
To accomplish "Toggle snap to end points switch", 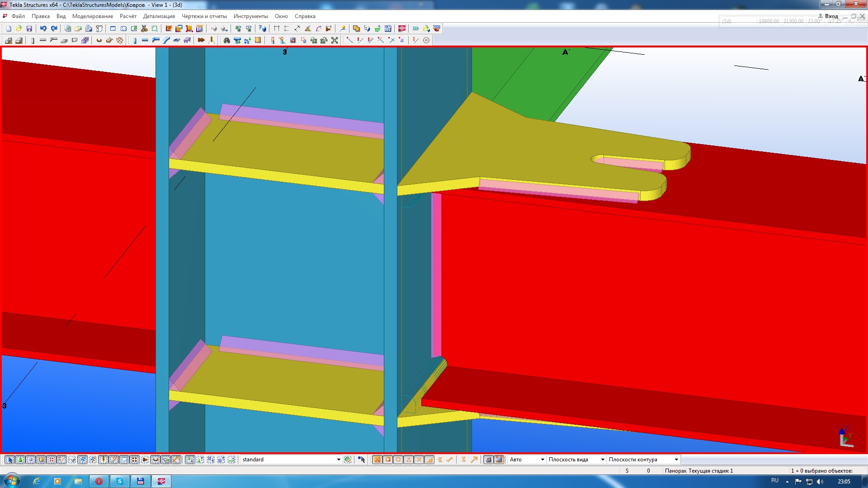I will pyautogui.click(x=387, y=460).
